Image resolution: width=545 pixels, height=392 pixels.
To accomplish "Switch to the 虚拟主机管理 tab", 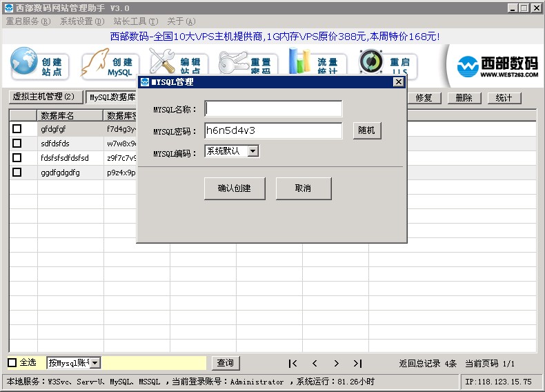I will 43,97.
